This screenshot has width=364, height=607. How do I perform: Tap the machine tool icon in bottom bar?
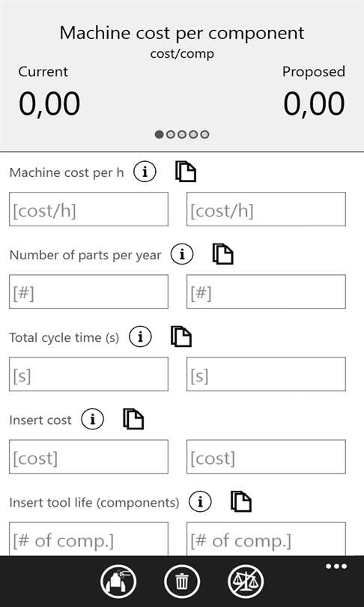point(118,581)
